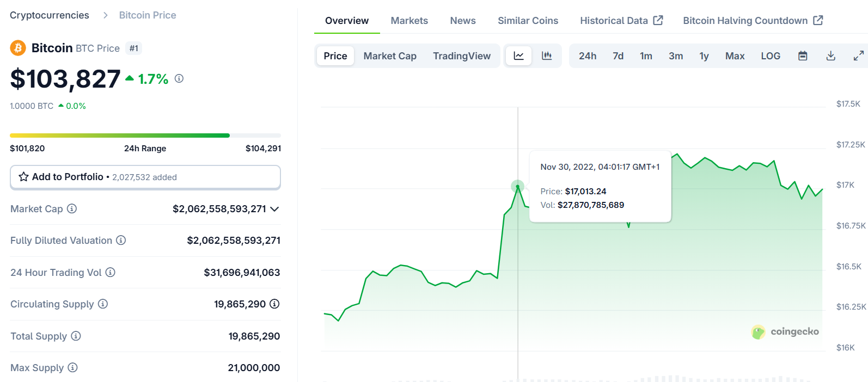Open the Markets tab
The image size is (868, 382).
409,21
